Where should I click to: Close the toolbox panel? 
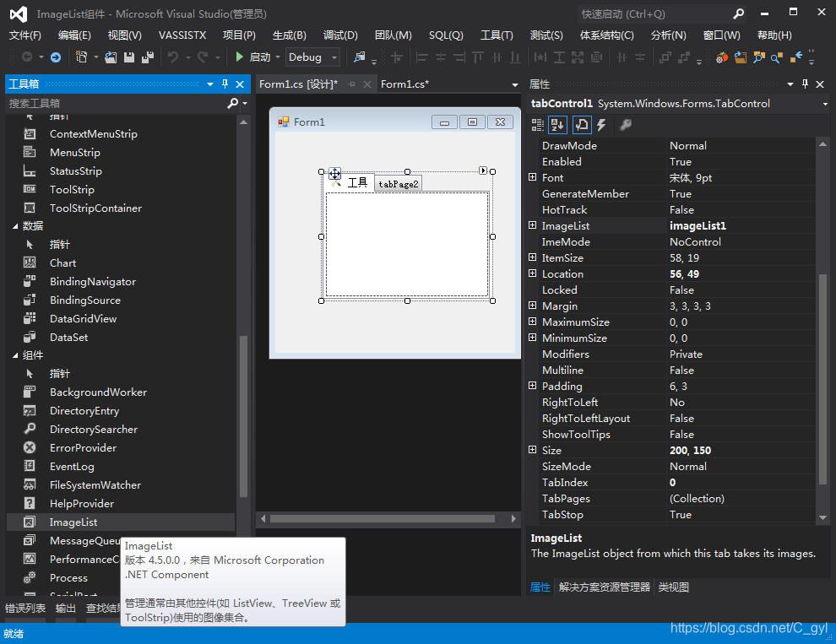[240, 84]
